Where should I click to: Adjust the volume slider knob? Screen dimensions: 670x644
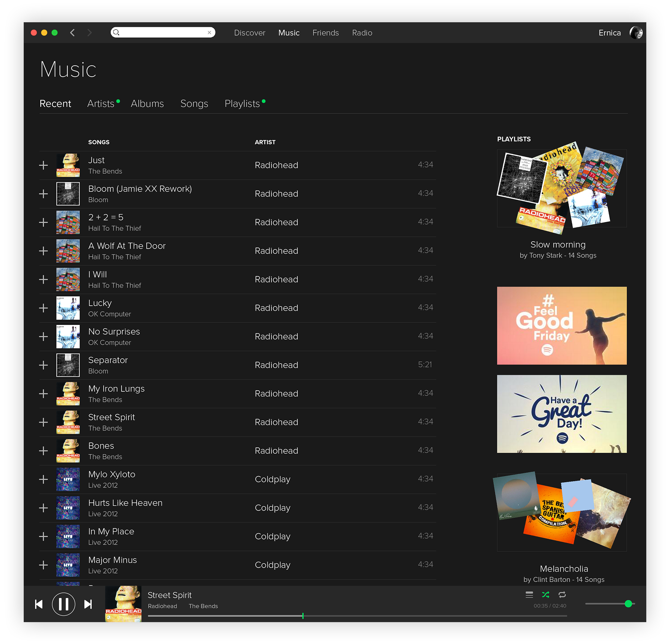(x=628, y=604)
